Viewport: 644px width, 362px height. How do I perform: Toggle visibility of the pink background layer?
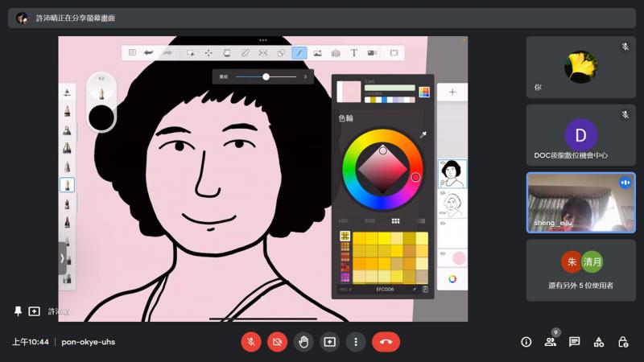(443, 253)
